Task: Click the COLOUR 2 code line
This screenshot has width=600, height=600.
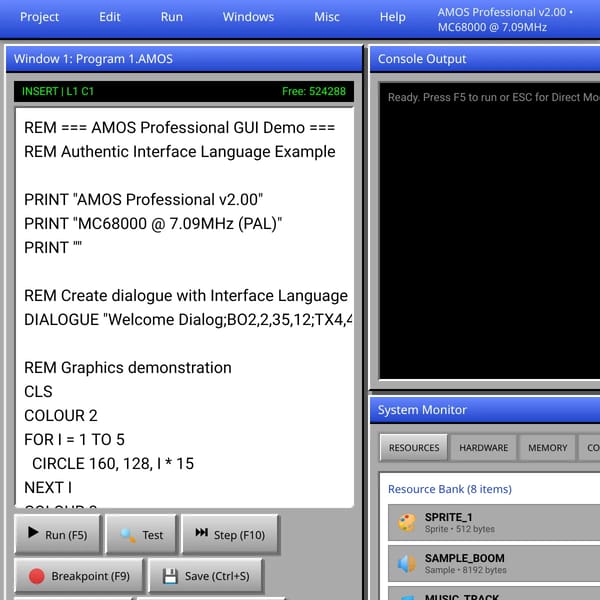Action: [61, 416]
